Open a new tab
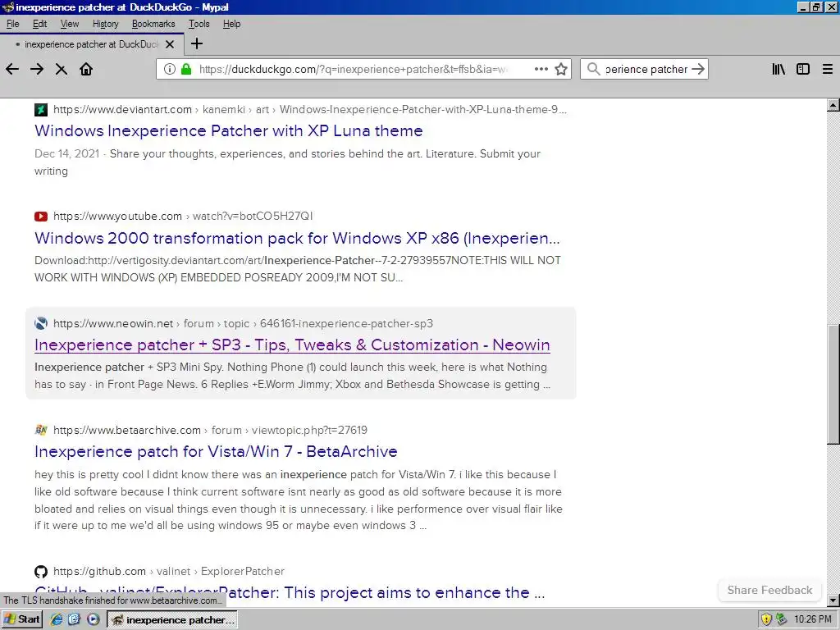840x630 pixels. coord(197,43)
